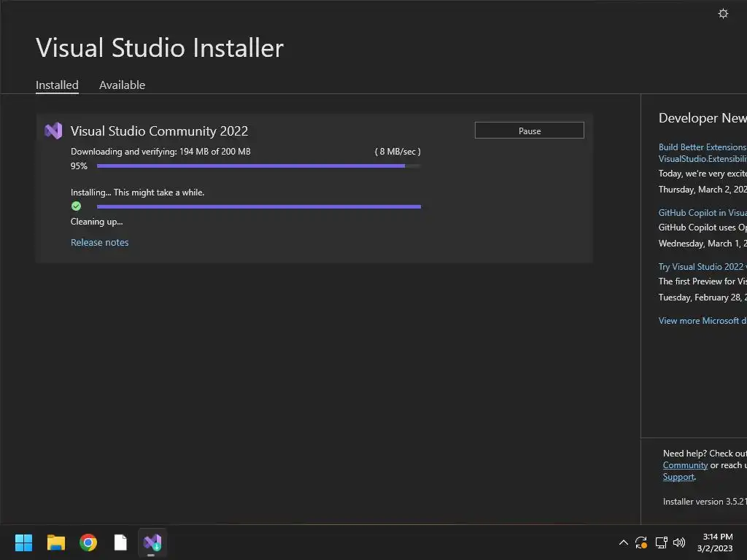The height and width of the screenshot is (560, 747).
Task: Click the 'Thursday, March 2' news date
Action: (x=703, y=190)
